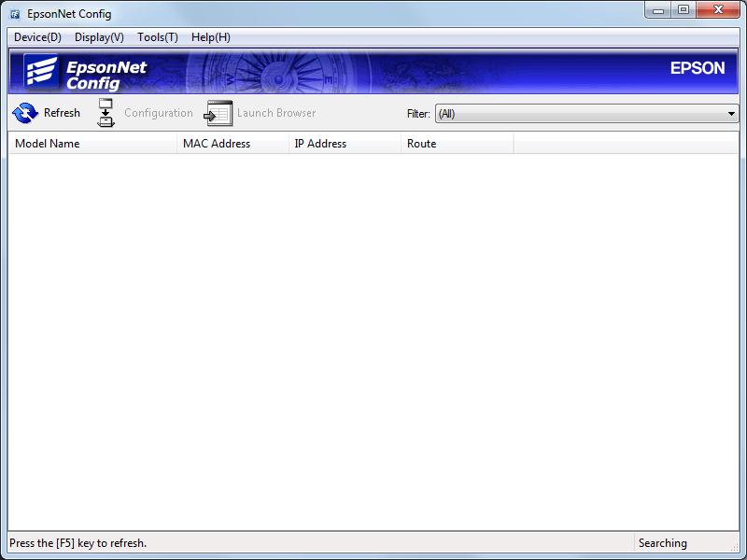Click the EPSON brand text in banner
The height and width of the screenshot is (560, 747).
(698, 68)
